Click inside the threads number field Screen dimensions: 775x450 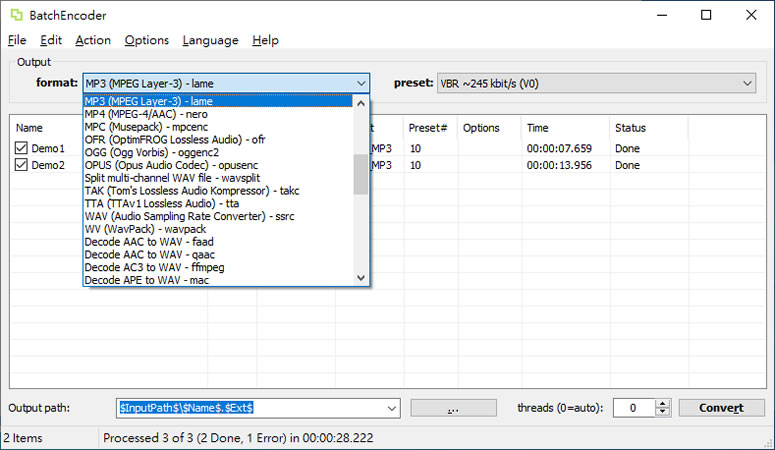pos(632,408)
